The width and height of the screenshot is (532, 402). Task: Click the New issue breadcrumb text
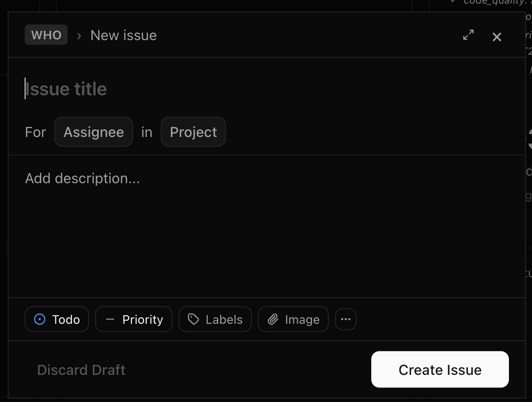[123, 36]
